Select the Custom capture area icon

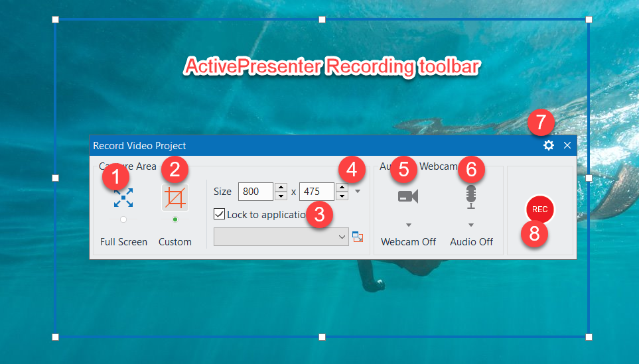pos(175,198)
